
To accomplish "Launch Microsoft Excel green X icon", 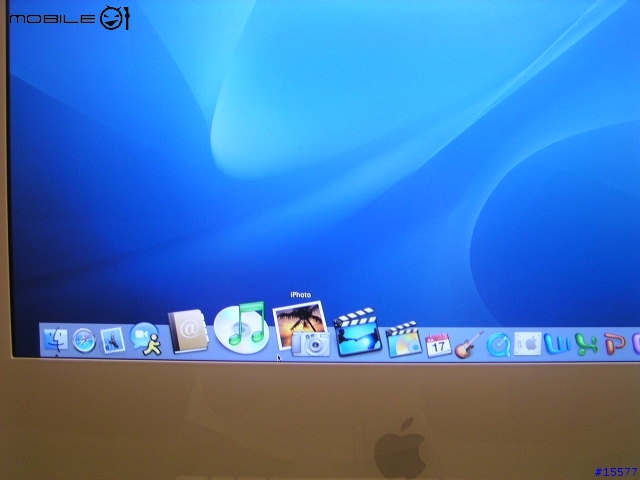I will click(586, 344).
